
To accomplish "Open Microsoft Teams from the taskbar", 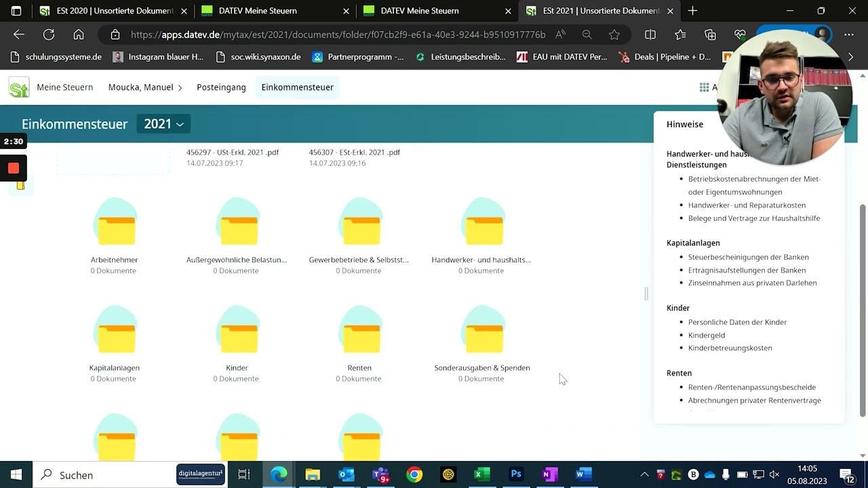I will [x=380, y=474].
